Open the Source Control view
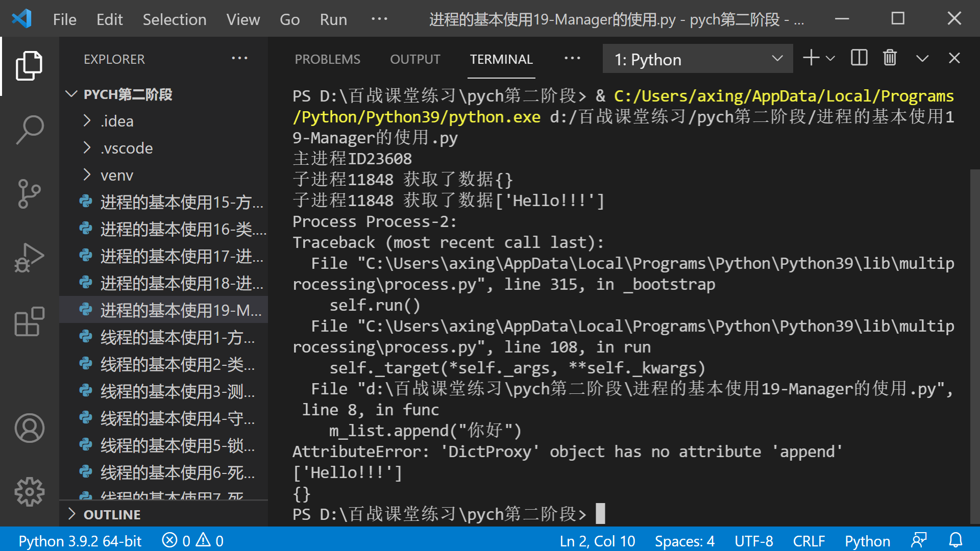 [29, 194]
